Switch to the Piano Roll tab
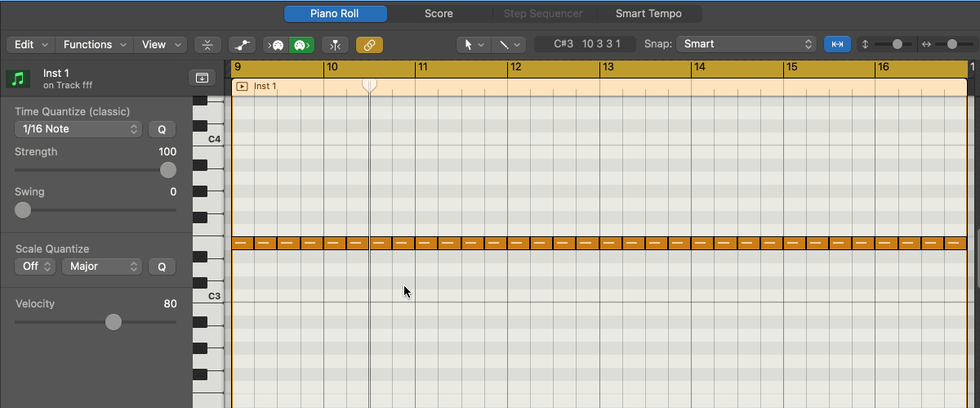980x408 pixels. [x=335, y=14]
